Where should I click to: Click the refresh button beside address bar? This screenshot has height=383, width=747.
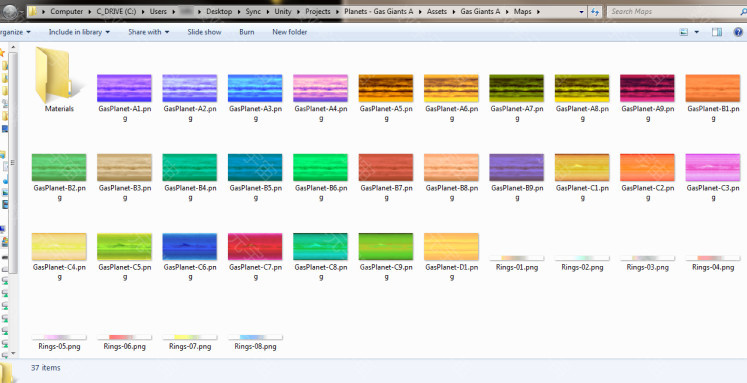click(x=595, y=11)
